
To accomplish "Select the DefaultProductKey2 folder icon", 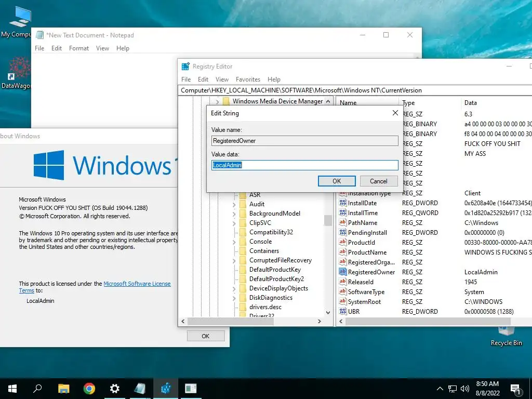I will pos(243,279).
